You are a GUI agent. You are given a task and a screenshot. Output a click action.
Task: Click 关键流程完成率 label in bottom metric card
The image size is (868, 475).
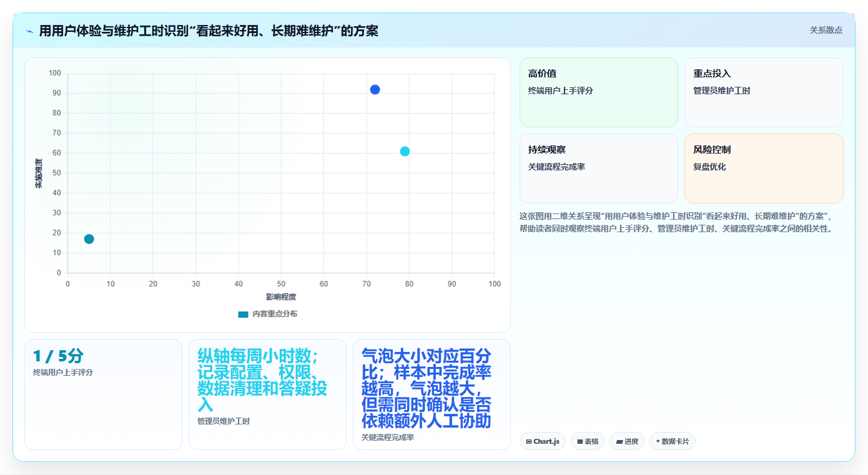point(388,438)
